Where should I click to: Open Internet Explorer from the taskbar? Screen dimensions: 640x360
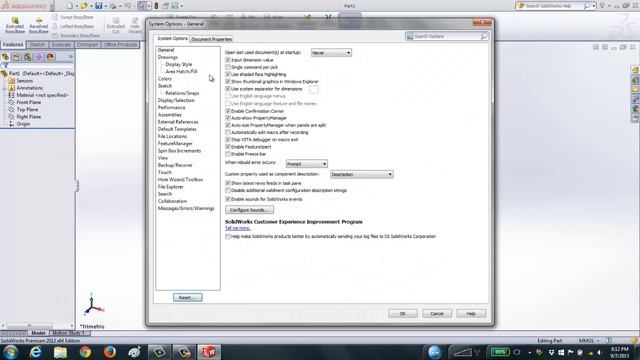[36, 352]
